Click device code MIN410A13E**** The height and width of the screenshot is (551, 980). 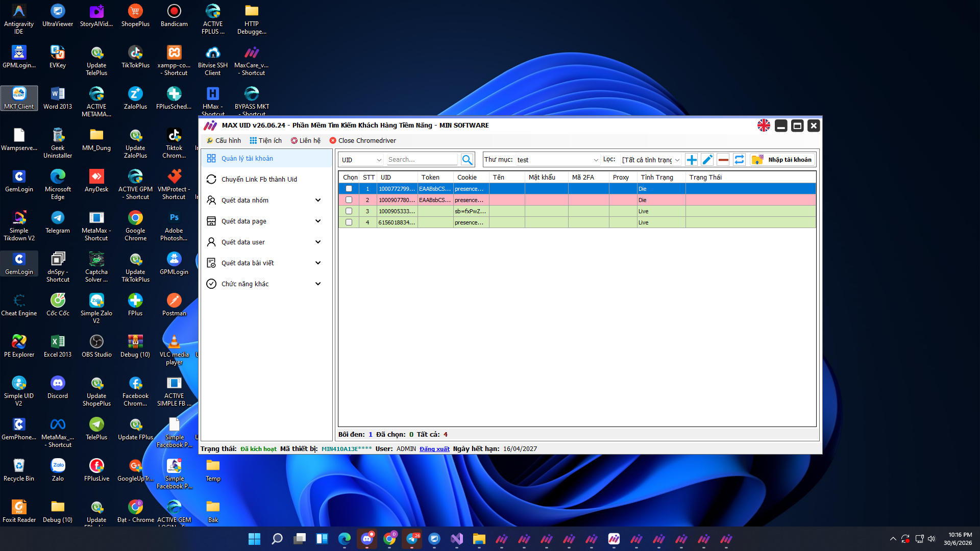[x=347, y=449]
